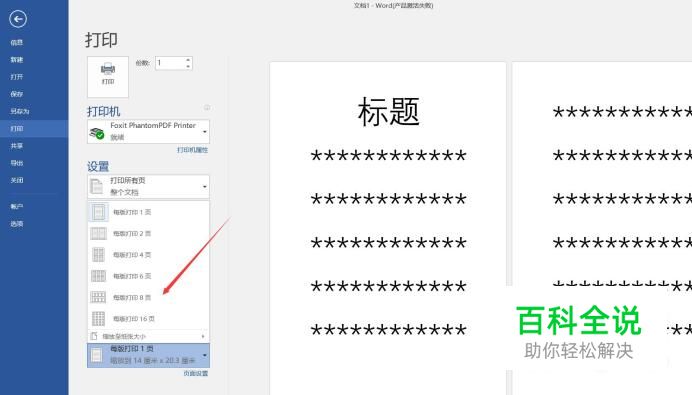Click the second preview page on the right
This screenshot has height=395, width=692.
point(602,228)
